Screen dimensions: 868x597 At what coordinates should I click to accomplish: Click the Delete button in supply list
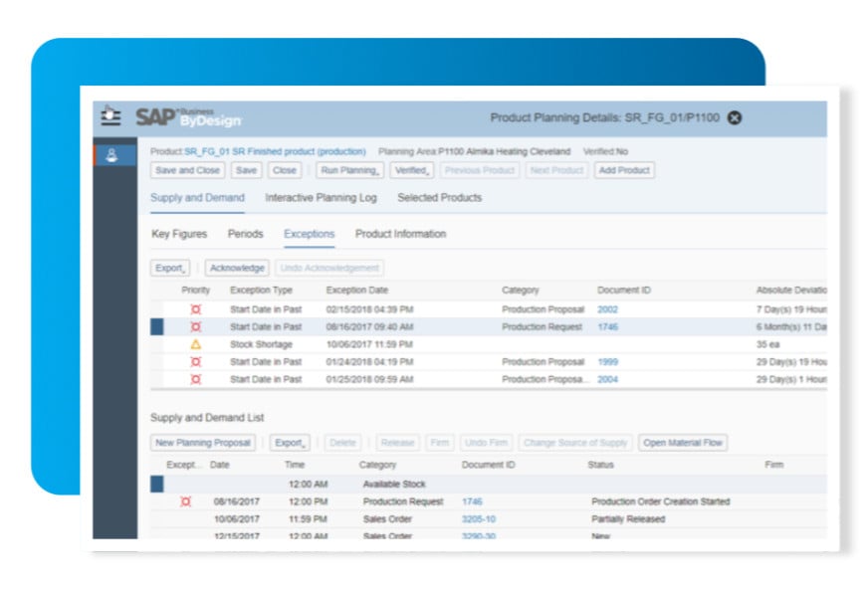(342, 443)
